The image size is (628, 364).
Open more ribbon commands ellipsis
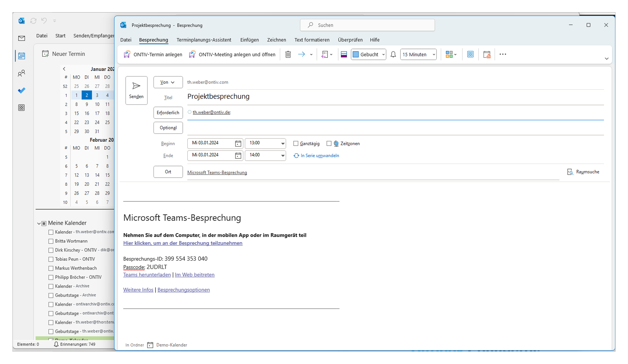(503, 54)
